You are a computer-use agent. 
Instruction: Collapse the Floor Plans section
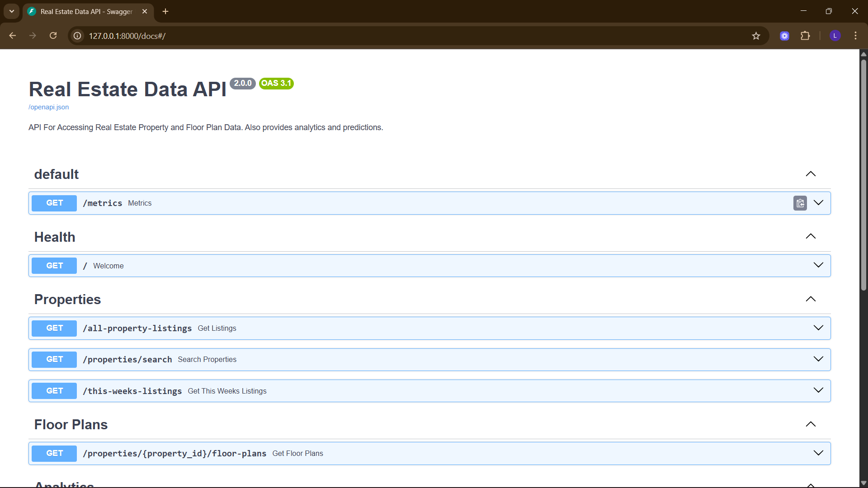[811, 424]
